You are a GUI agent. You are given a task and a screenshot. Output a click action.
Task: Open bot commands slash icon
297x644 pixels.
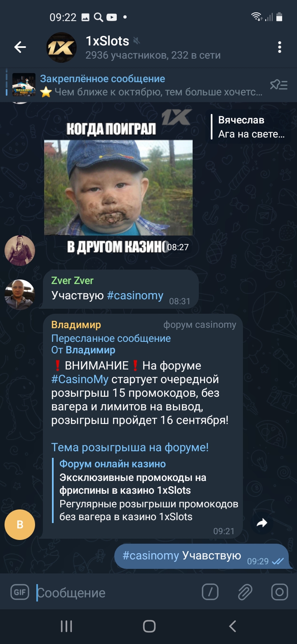click(x=210, y=593)
